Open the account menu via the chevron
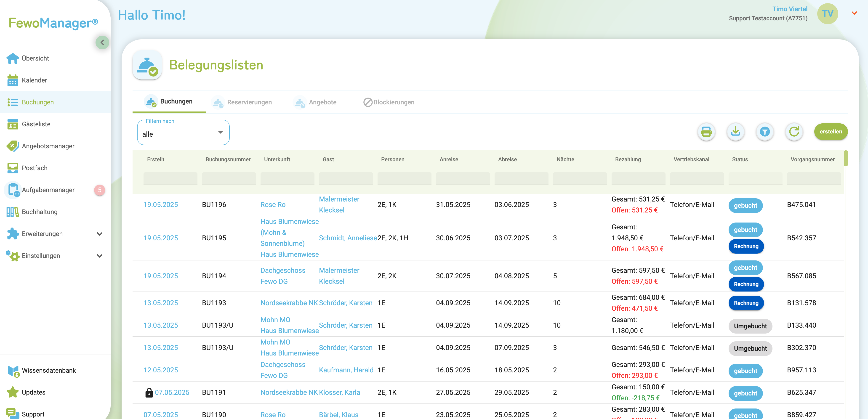The image size is (868, 419). click(854, 13)
